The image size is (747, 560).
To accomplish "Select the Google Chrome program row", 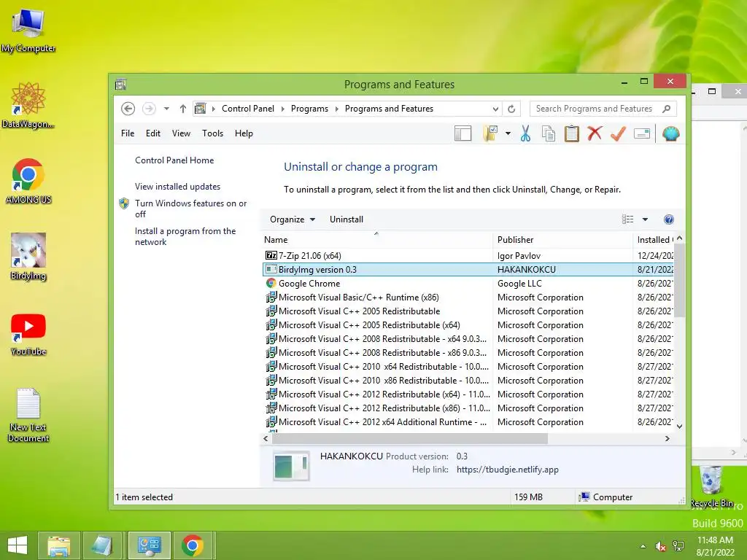I will 468,284.
